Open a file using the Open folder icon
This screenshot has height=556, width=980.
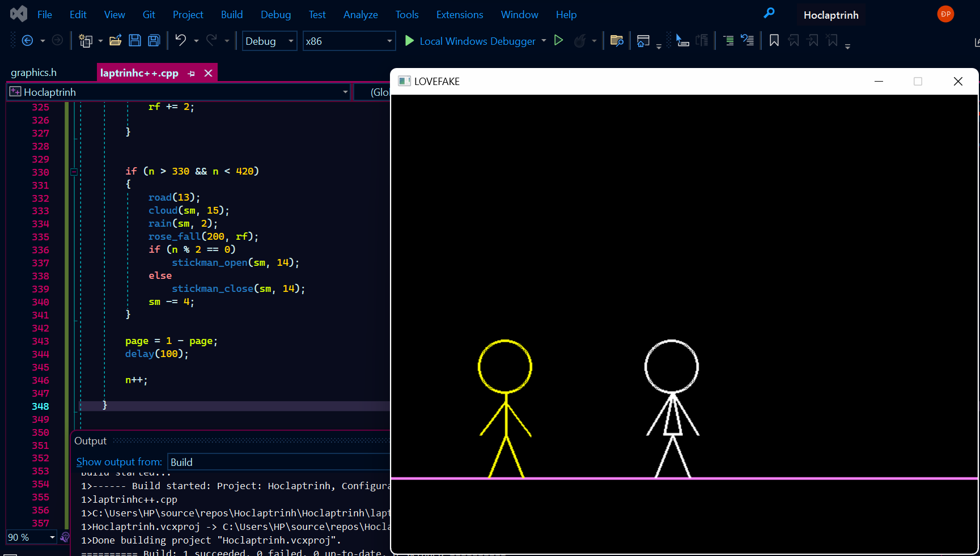pos(116,40)
